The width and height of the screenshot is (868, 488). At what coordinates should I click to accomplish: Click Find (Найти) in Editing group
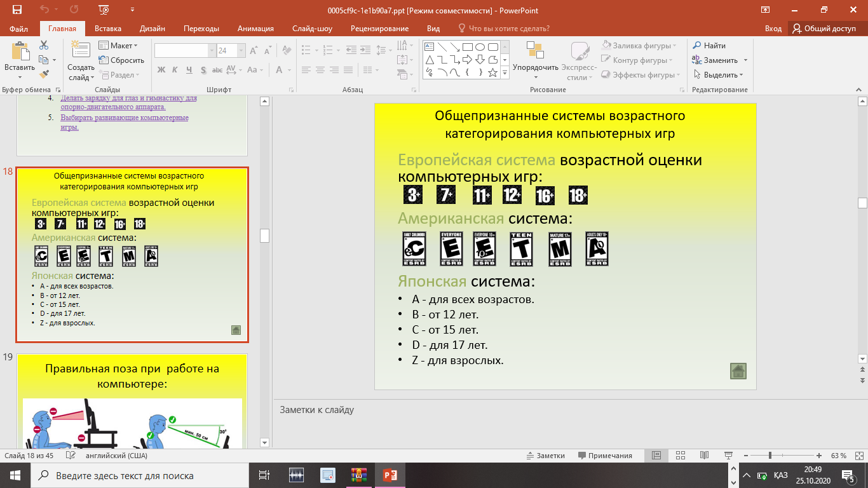point(710,46)
